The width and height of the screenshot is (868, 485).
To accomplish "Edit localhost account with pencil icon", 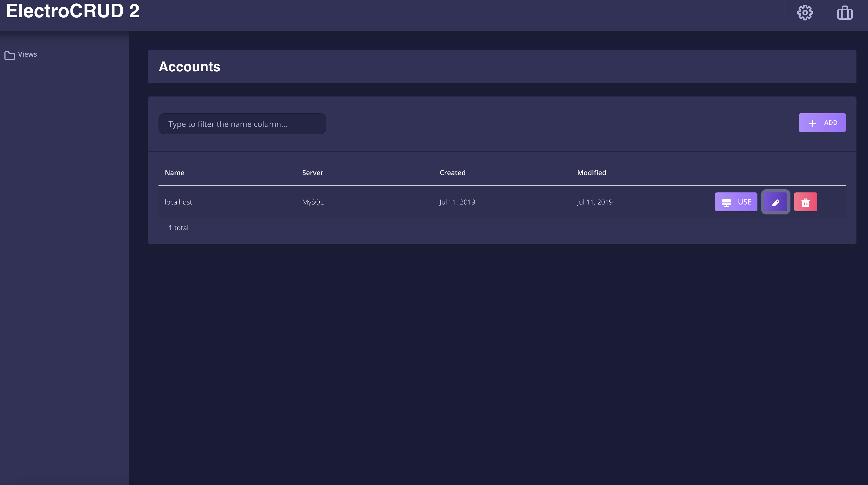I will (775, 202).
